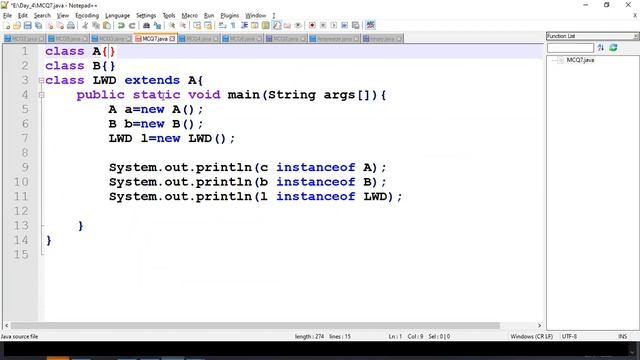Image resolution: width=640 pixels, height=360 pixels.
Task: Click the Play recorded macro icon
Action: (334, 25)
